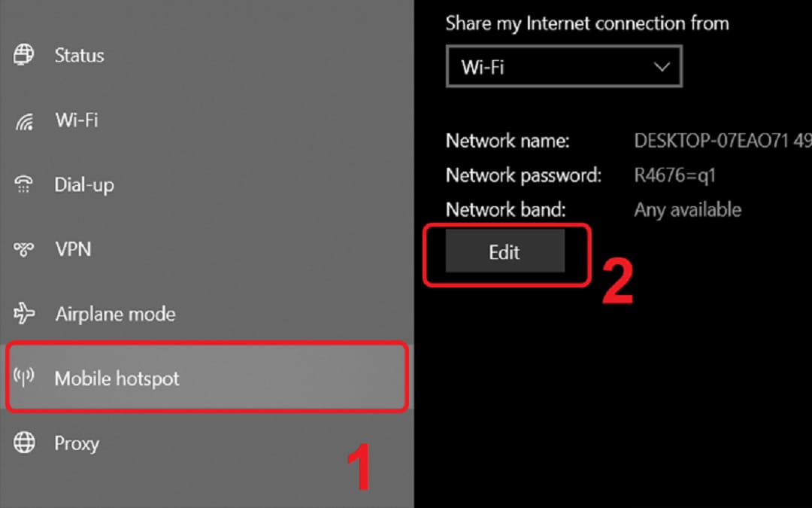
Task: Select Mobile hotspot in the sidebar
Action: coord(208,377)
